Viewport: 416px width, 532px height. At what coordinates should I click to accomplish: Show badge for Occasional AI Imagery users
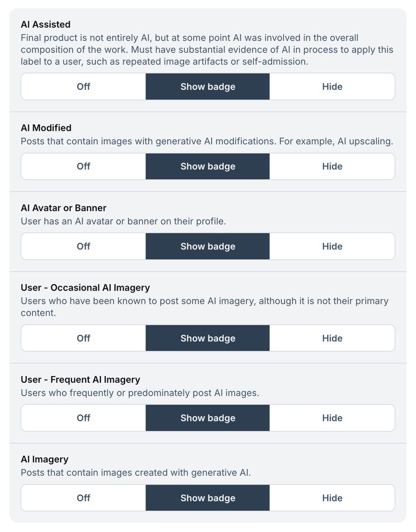[207, 338]
